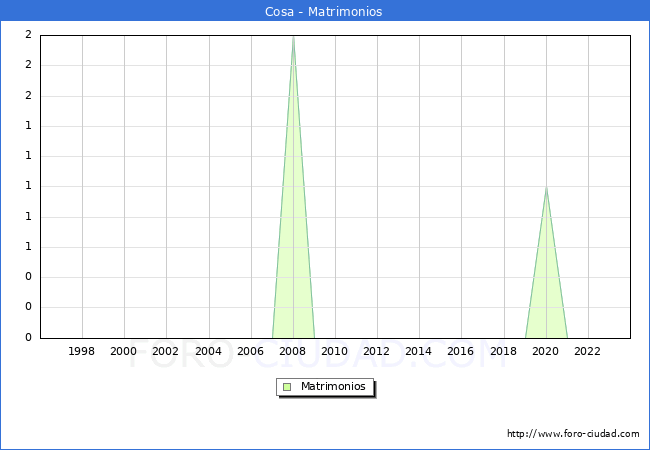Select the 2014 x-axis label

coord(419,351)
